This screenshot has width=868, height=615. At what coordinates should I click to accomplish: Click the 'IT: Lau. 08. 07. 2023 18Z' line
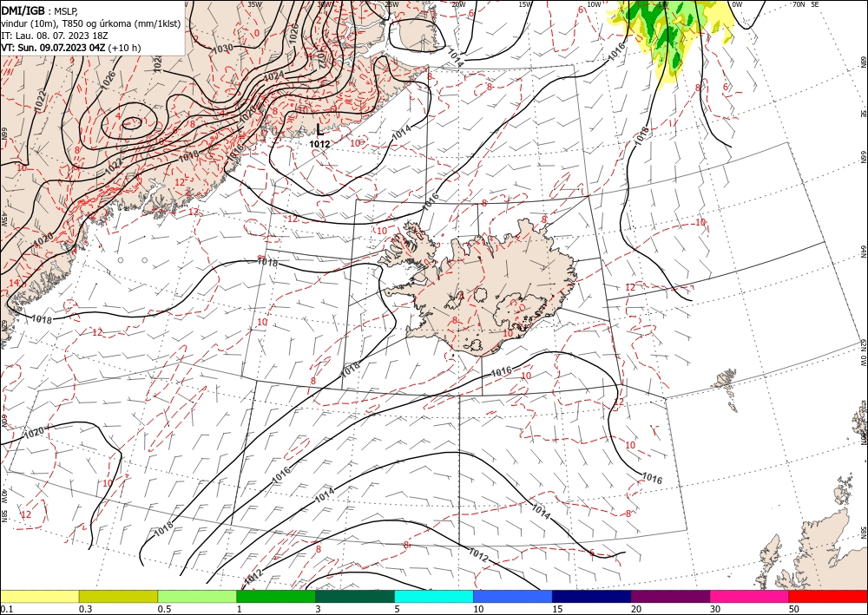(55, 36)
